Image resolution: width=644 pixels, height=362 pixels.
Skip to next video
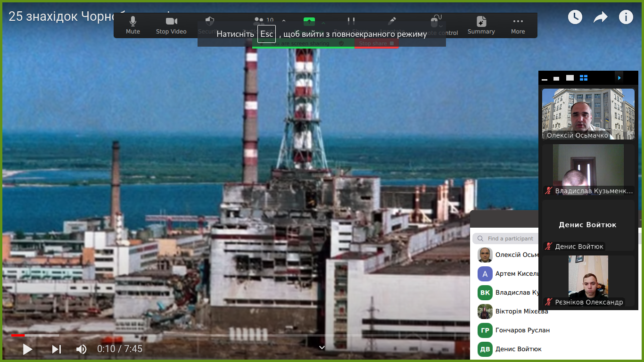(57, 349)
